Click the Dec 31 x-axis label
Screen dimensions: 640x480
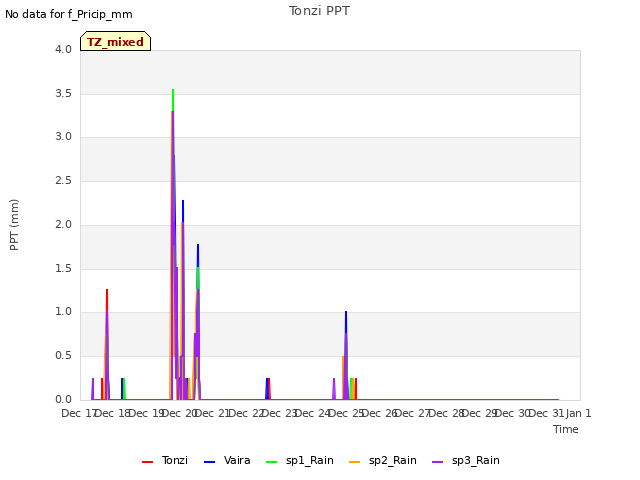(x=547, y=413)
